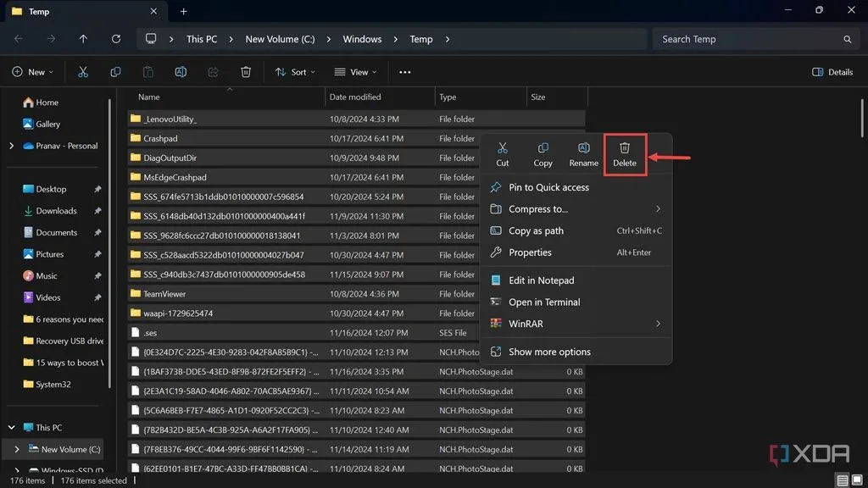Open Downloads in the sidebar
This screenshot has height=488, width=868.
[50, 211]
